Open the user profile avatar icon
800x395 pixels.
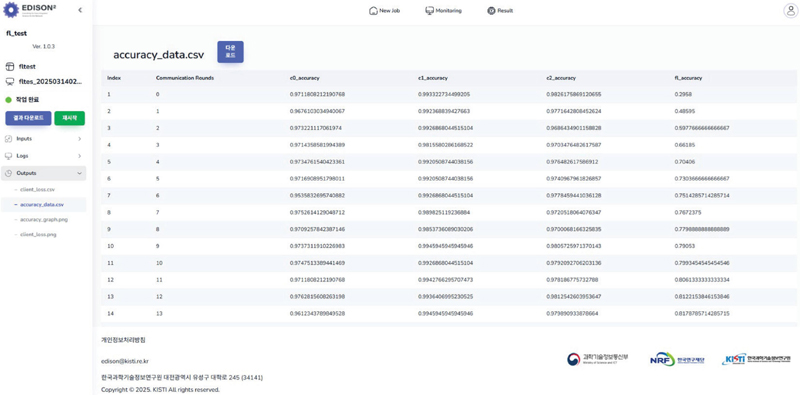pos(790,11)
